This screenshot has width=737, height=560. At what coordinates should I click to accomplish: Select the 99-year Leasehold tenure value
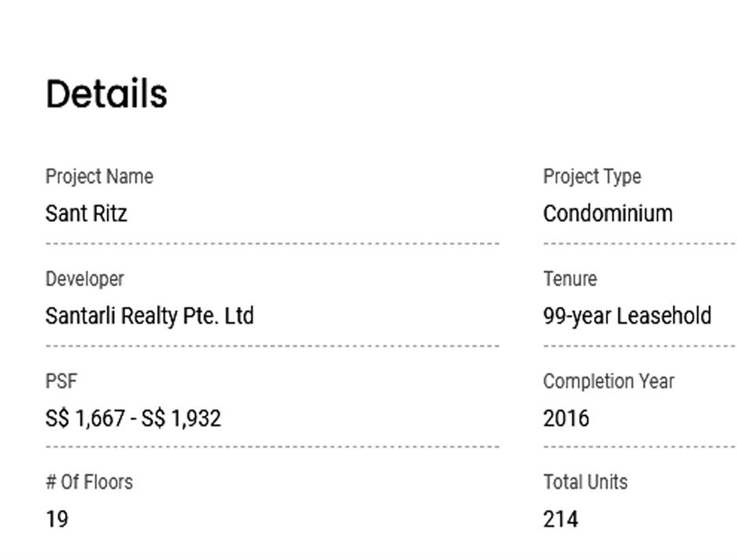(x=627, y=316)
